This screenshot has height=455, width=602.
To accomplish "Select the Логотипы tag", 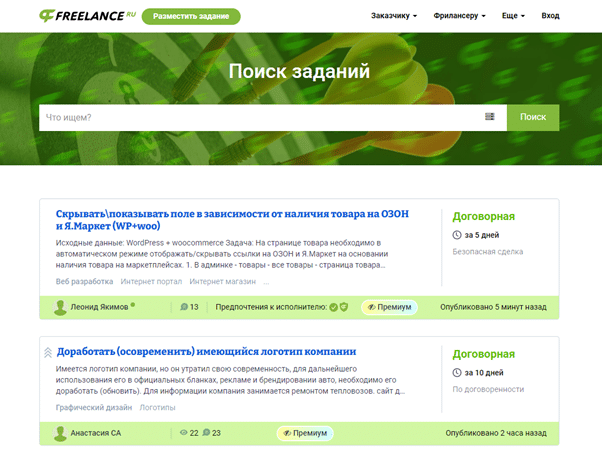I will 157,407.
